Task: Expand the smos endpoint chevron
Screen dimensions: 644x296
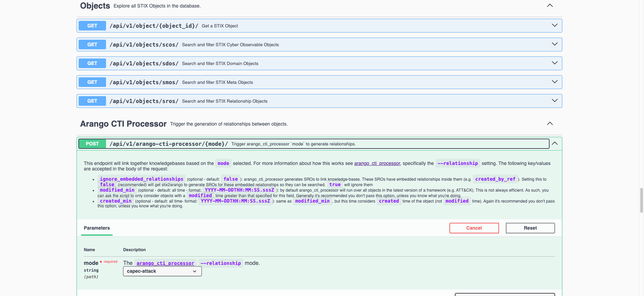Action: tap(554, 82)
